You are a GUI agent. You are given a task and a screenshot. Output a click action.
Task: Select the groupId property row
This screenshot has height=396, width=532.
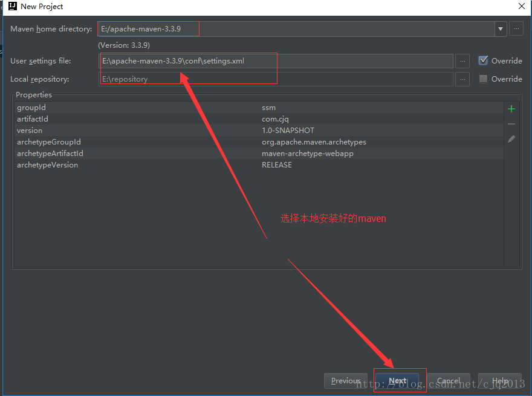coord(259,108)
